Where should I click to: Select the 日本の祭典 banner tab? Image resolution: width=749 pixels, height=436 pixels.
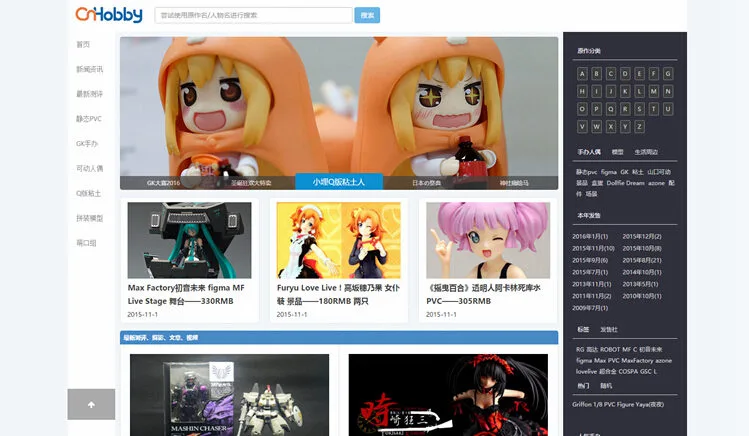click(427, 183)
